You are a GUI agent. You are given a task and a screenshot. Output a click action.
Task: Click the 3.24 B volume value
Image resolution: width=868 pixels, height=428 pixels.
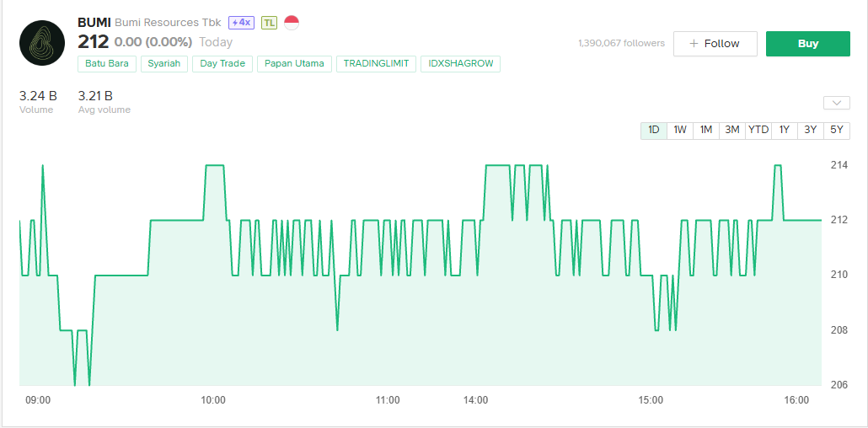38,96
